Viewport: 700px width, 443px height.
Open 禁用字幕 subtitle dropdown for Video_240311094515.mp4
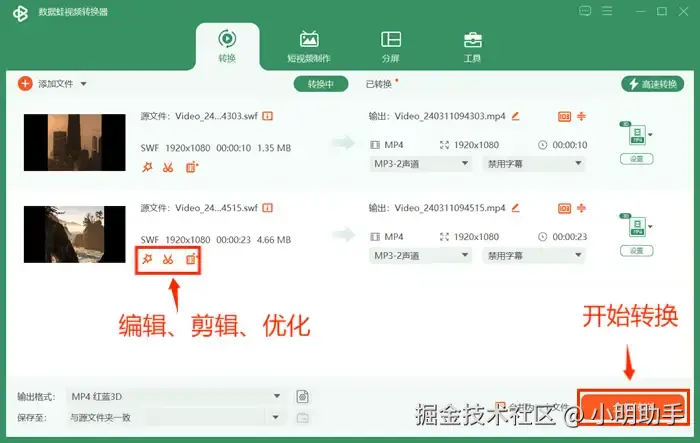pyautogui.click(x=534, y=255)
